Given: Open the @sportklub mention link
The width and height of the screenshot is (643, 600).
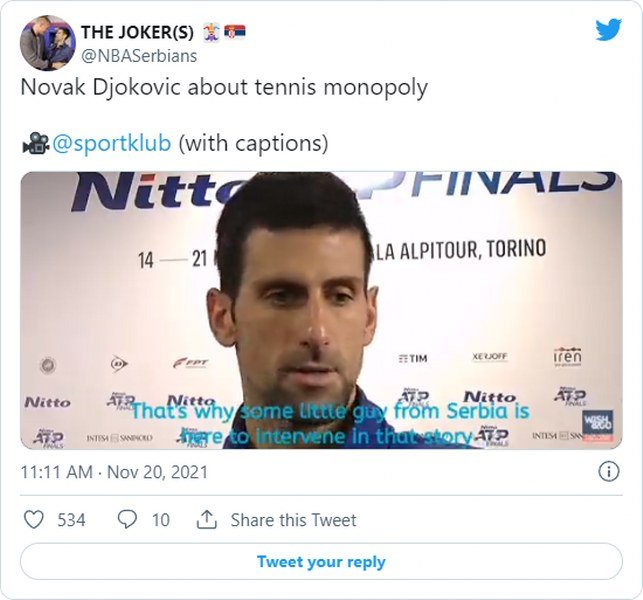Looking at the screenshot, I should point(112,143).
